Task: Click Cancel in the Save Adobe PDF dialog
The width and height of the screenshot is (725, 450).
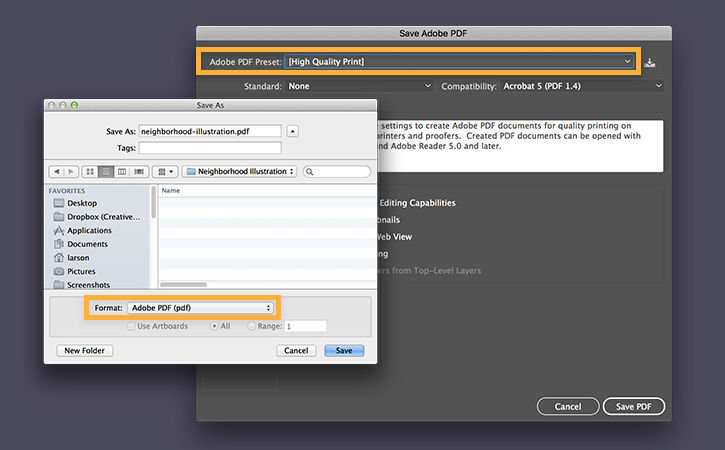Action: (568, 407)
